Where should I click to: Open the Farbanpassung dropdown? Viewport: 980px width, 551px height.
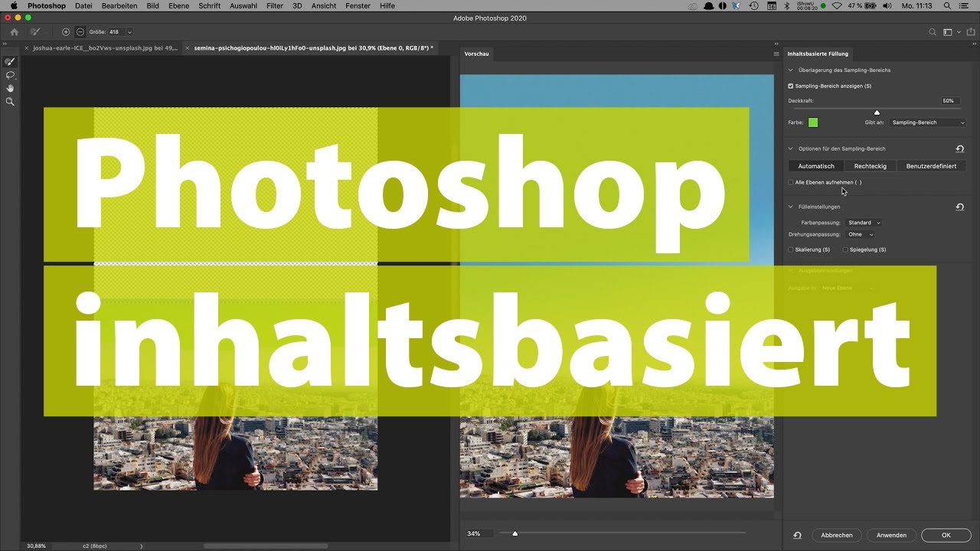tap(864, 223)
